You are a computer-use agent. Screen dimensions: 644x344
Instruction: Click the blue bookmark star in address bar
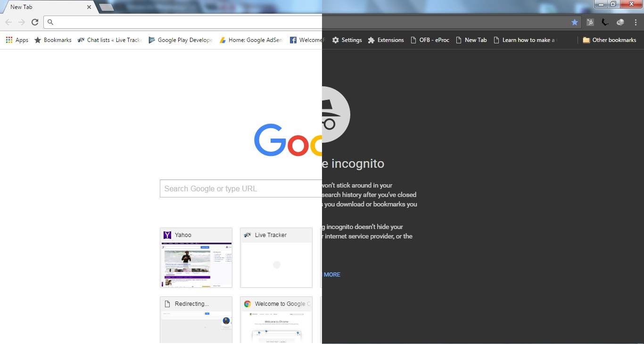pos(575,22)
